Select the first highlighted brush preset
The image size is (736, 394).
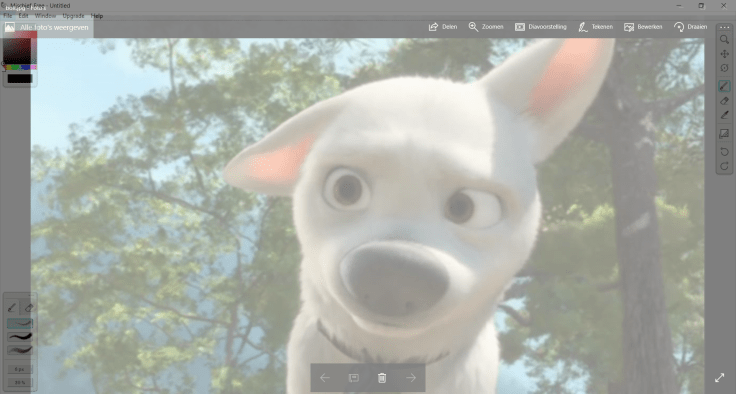(x=20, y=324)
